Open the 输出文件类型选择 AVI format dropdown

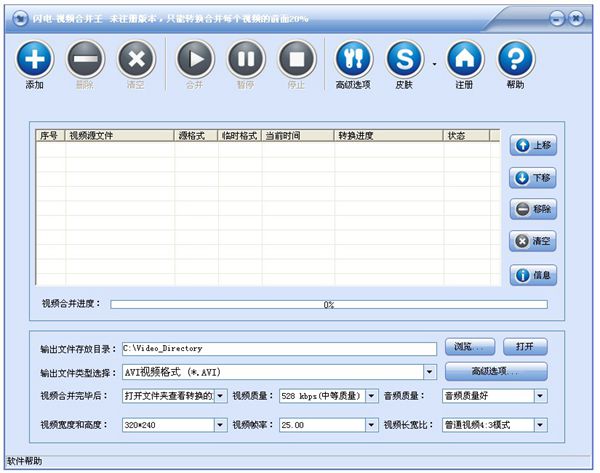429,372
